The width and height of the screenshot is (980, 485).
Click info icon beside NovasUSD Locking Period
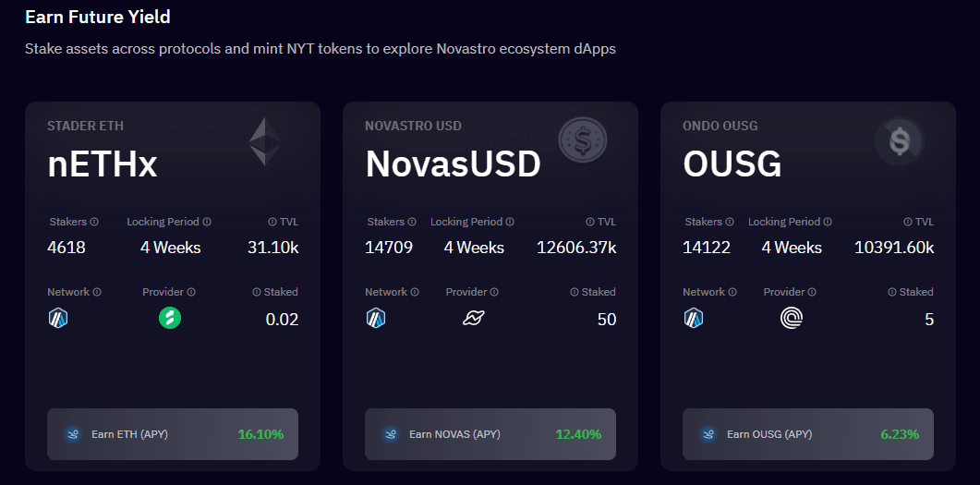tap(510, 222)
